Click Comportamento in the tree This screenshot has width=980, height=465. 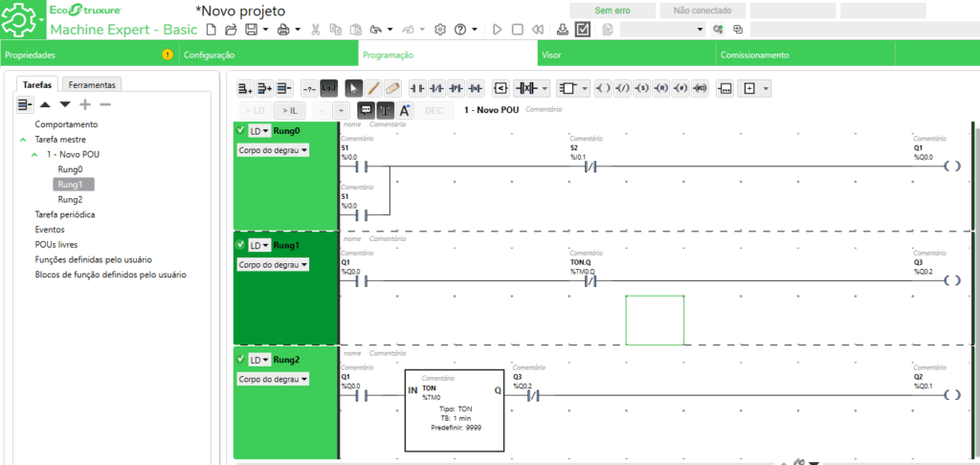point(66,124)
